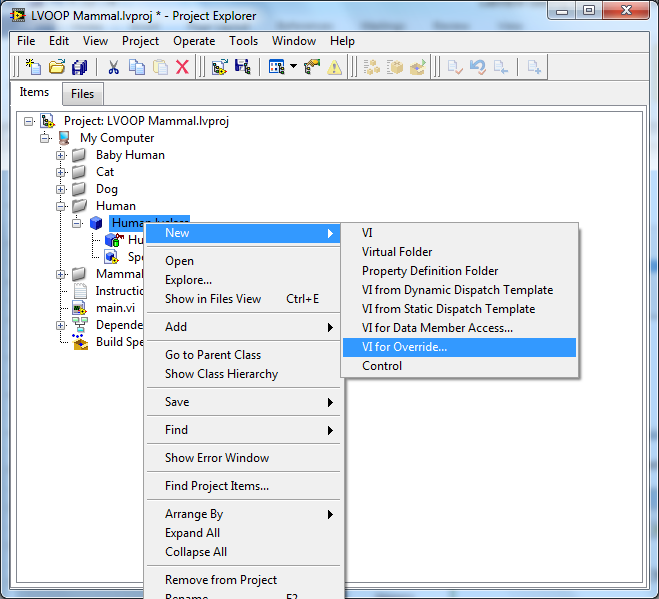Select Show in Files View
The width and height of the screenshot is (659, 599).
coord(243,299)
